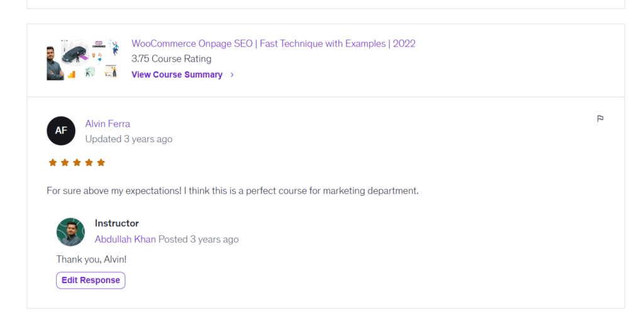Click the fourth star of the review rating
Screen dimensions: 644x317
pyautogui.click(x=89, y=163)
